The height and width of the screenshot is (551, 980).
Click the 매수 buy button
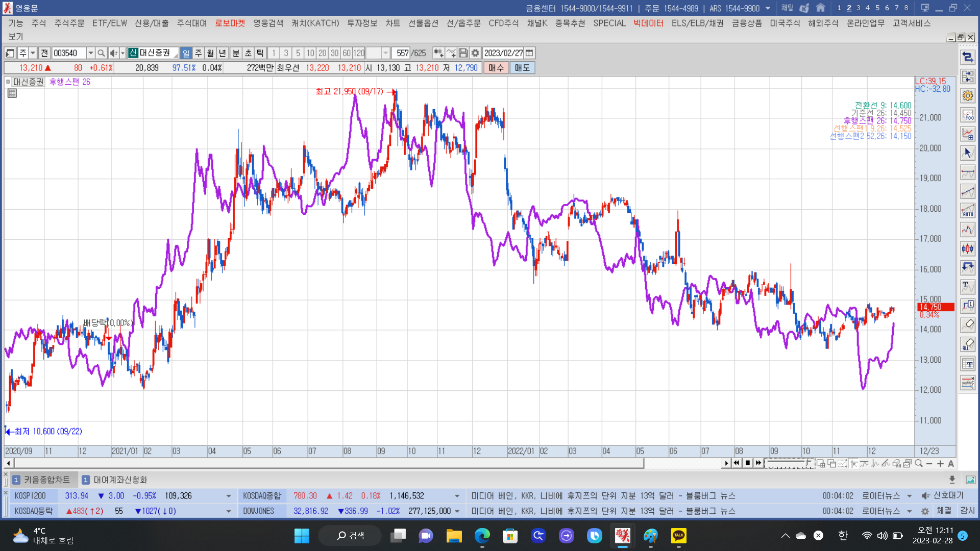tap(496, 68)
